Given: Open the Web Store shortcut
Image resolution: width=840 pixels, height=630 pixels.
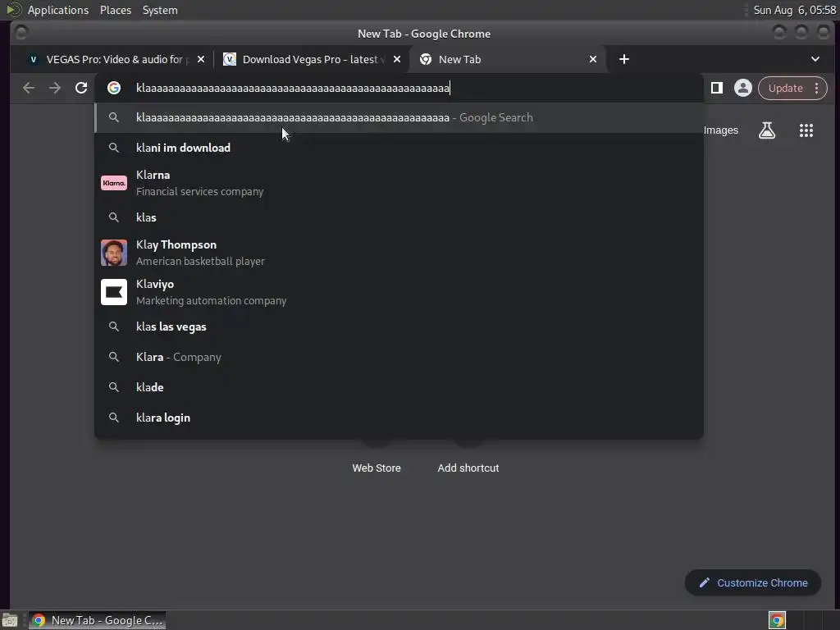Looking at the screenshot, I should 376,468.
